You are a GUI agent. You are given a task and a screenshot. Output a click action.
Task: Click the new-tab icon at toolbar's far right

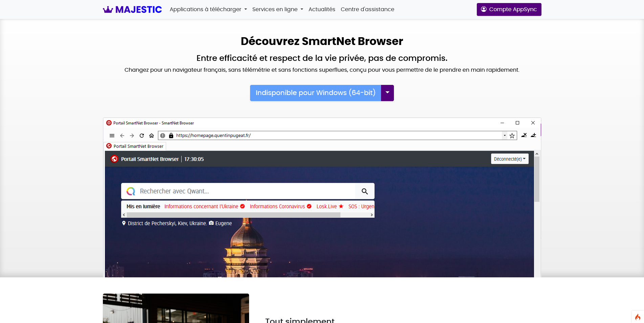tap(533, 135)
